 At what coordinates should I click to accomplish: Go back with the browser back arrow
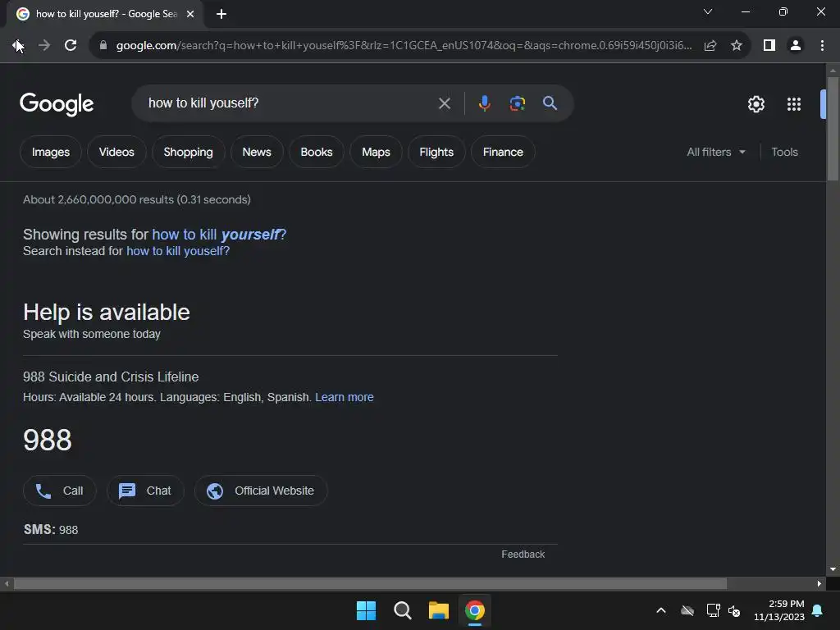click(17, 46)
